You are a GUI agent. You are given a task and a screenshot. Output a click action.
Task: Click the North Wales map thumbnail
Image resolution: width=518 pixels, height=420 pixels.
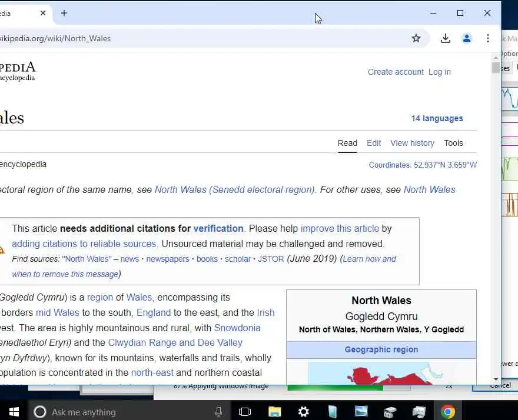(381, 374)
